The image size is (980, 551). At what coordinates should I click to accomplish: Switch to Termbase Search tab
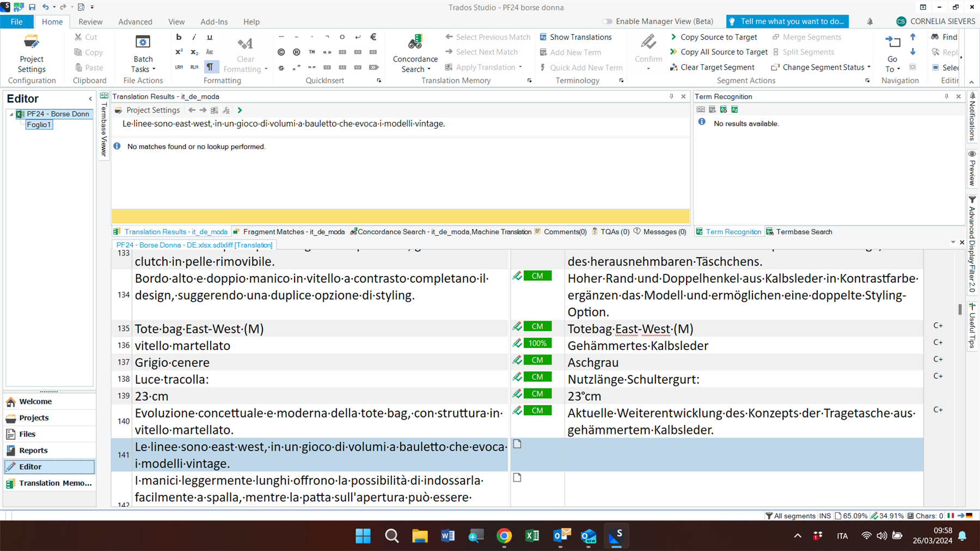pyautogui.click(x=799, y=231)
